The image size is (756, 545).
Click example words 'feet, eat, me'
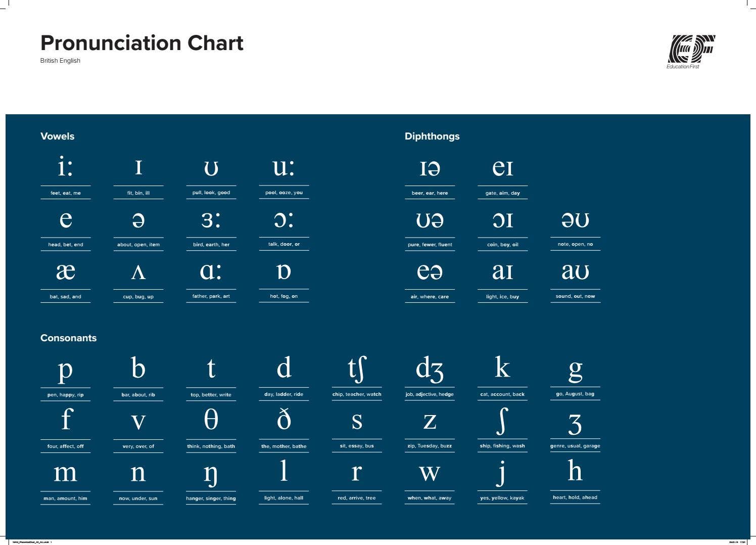coord(66,193)
